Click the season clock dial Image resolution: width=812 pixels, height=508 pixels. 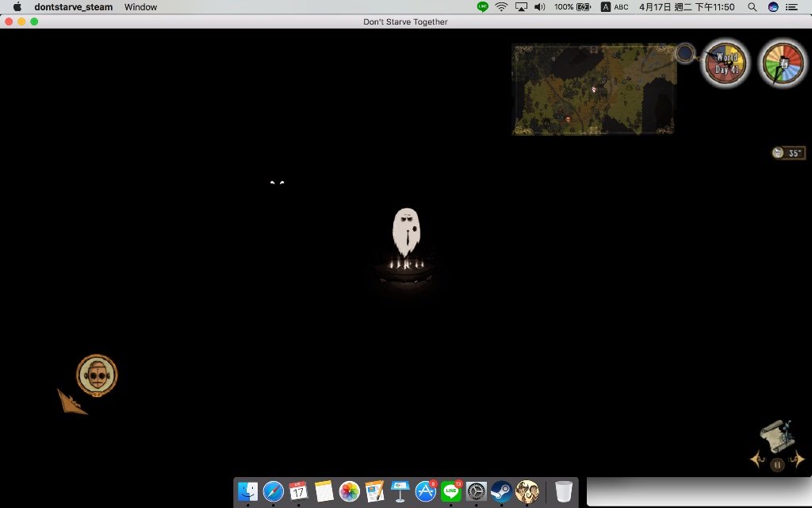[783, 63]
